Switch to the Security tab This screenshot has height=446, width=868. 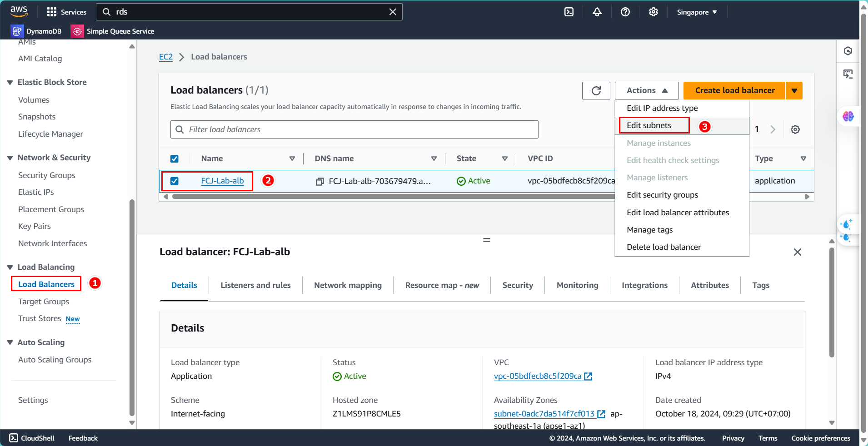tap(518, 285)
